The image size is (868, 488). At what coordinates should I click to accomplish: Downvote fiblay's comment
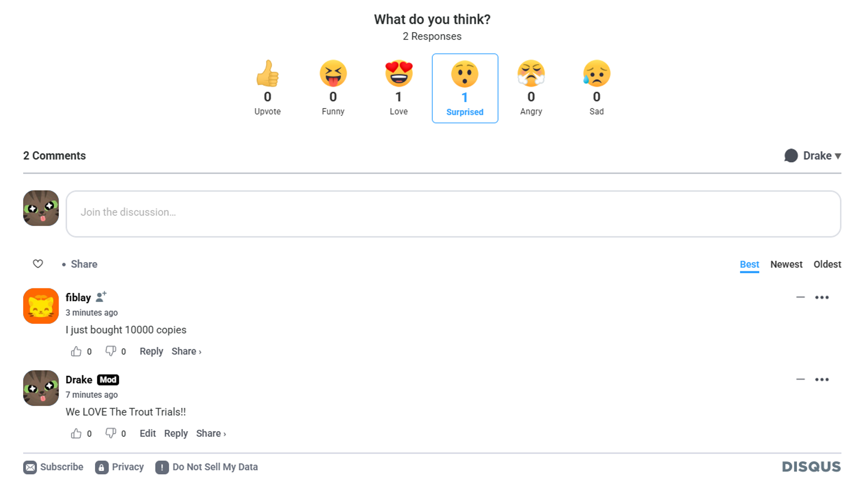point(111,352)
